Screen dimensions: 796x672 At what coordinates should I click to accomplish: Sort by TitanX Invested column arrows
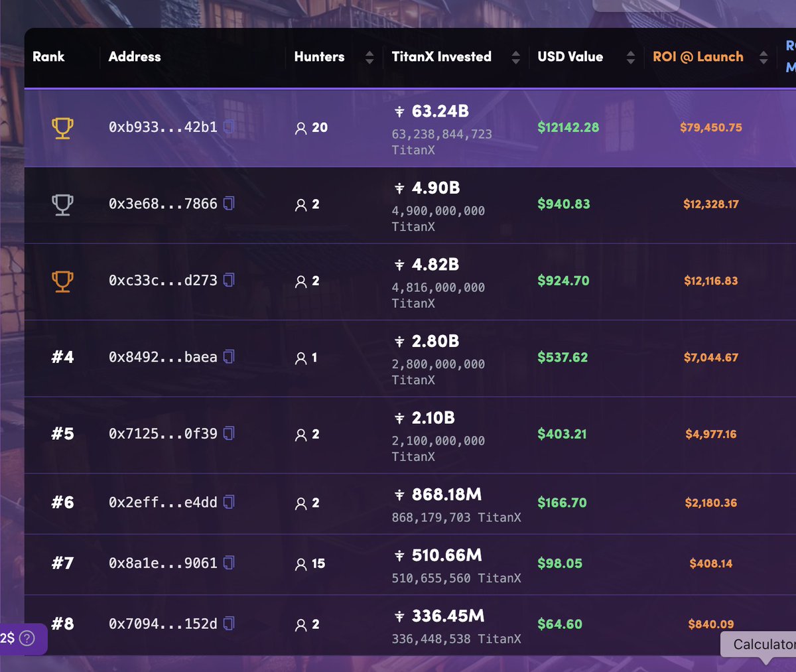(x=515, y=58)
